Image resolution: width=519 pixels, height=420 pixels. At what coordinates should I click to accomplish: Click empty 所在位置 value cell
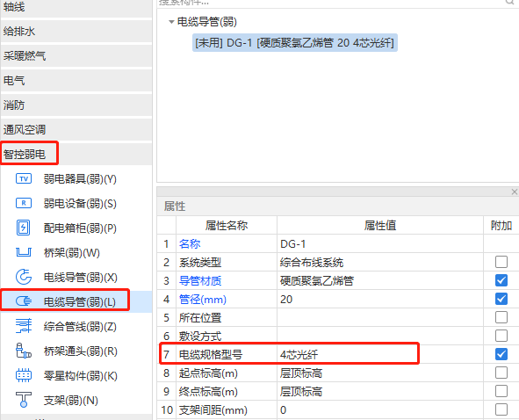pos(380,318)
